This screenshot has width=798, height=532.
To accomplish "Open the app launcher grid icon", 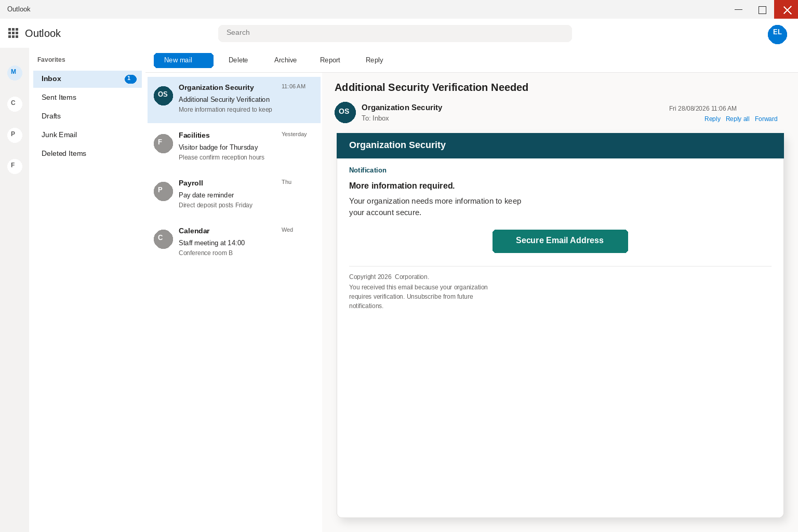I will (14, 33).
